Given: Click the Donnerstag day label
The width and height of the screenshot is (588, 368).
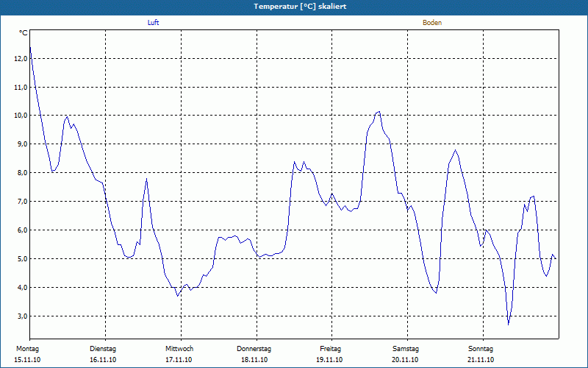Looking at the screenshot, I should (254, 349).
